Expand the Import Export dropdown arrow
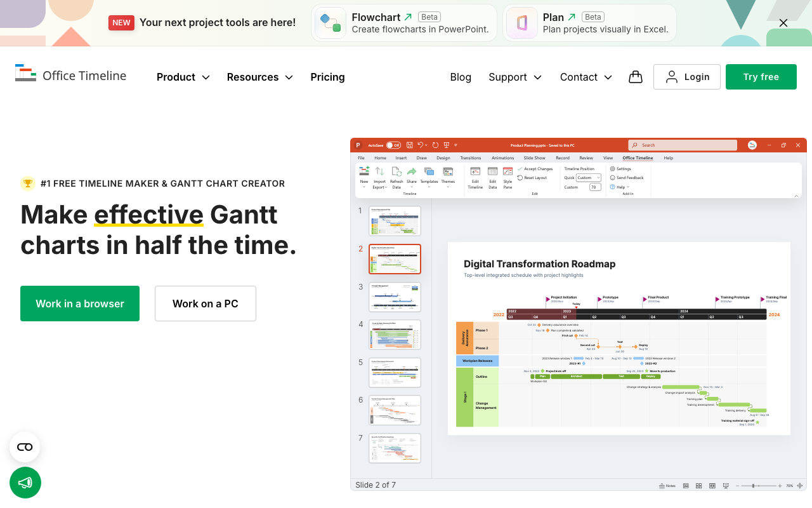Viewport: 812px width, 508px height. (x=386, y=187)
